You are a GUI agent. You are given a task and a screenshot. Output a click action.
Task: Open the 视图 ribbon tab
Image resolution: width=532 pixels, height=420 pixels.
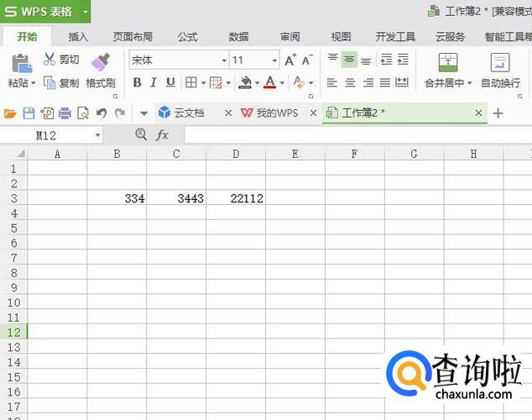341,37
